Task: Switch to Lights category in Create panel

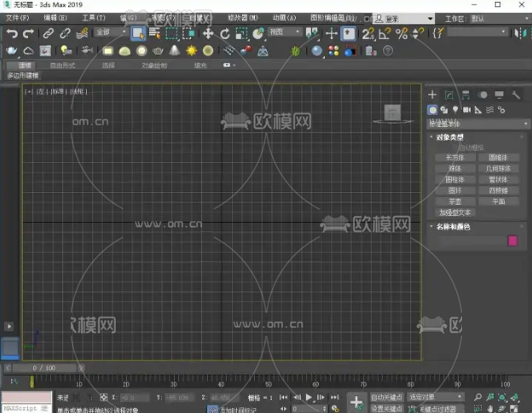Action: (x=455, y=110)
